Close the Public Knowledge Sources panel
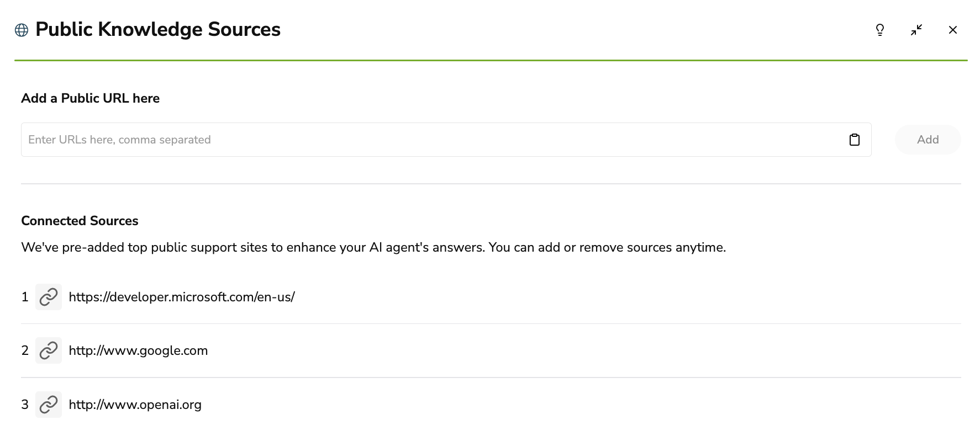The image size is (980, 436). [953, 30]
